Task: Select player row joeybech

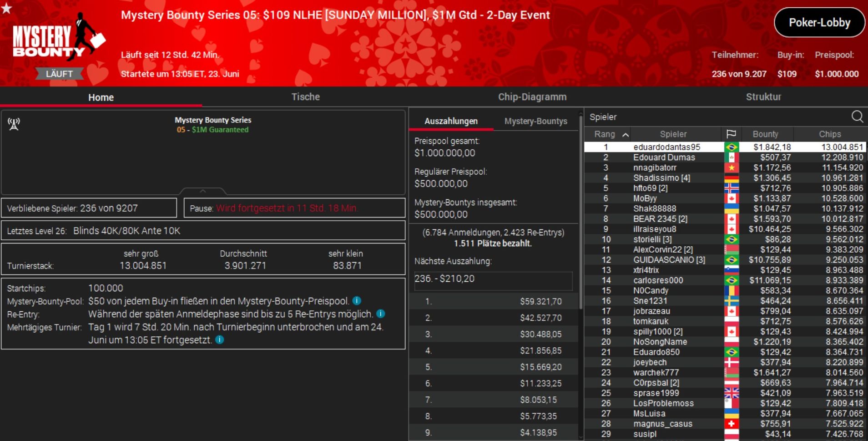Action: click(x=725, y=362)
